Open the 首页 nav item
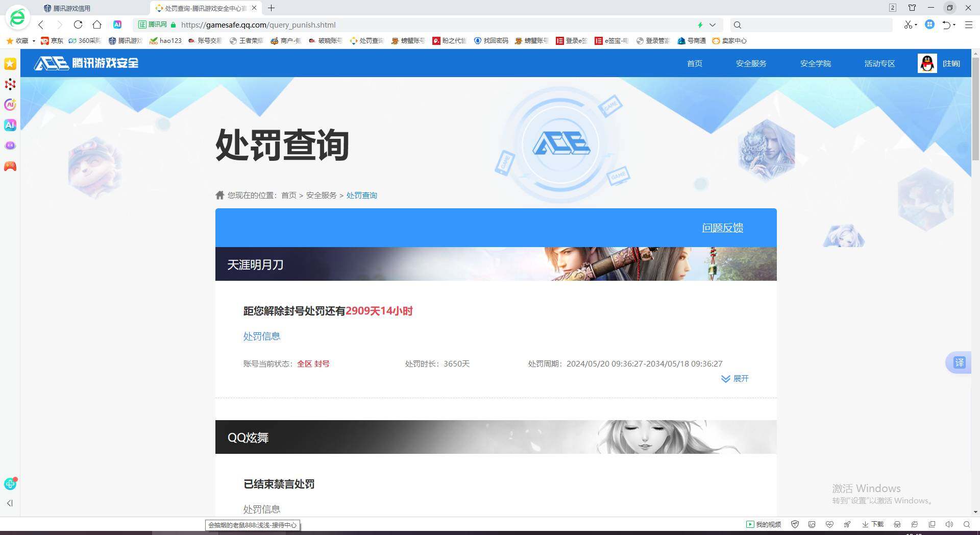The height and width of the screenshot is (535, 980). point(694,63)
